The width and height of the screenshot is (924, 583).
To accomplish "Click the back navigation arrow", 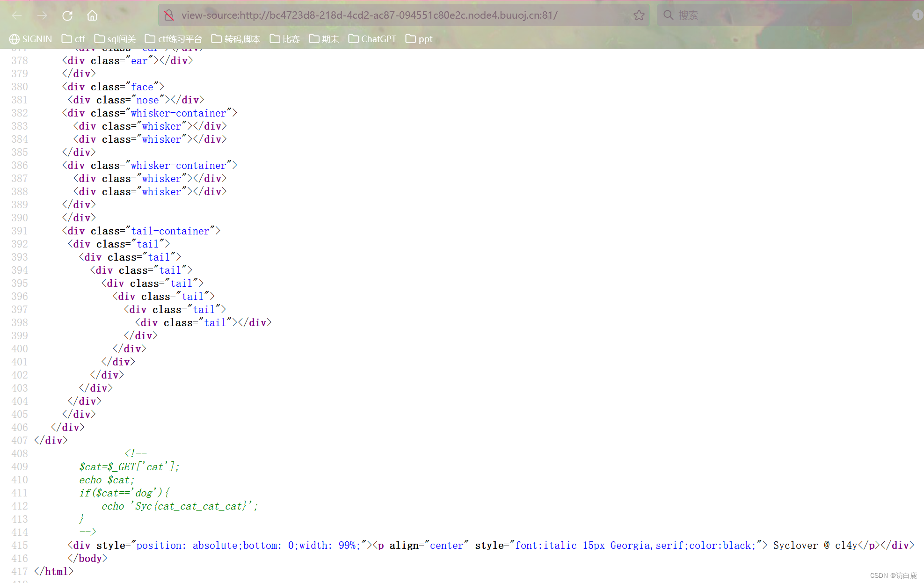I will point(17,15).
